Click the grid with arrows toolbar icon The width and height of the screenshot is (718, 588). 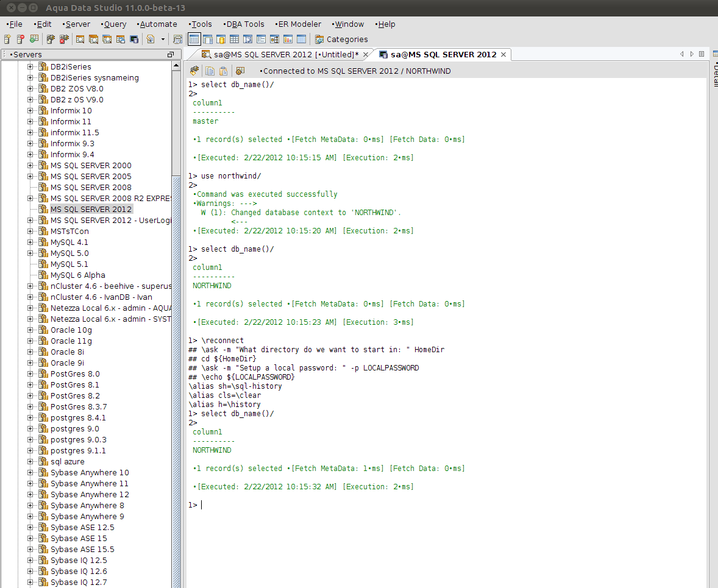point(247,40)
